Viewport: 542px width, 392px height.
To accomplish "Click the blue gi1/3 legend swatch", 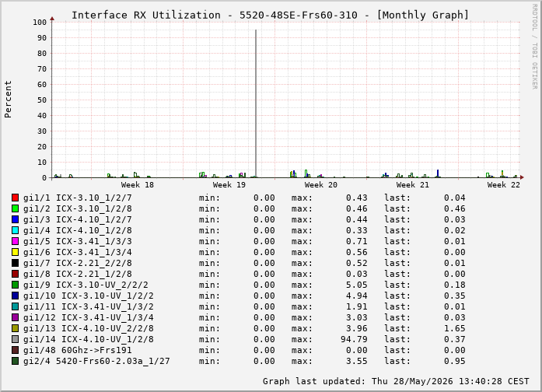I will [x=15, y=219].
